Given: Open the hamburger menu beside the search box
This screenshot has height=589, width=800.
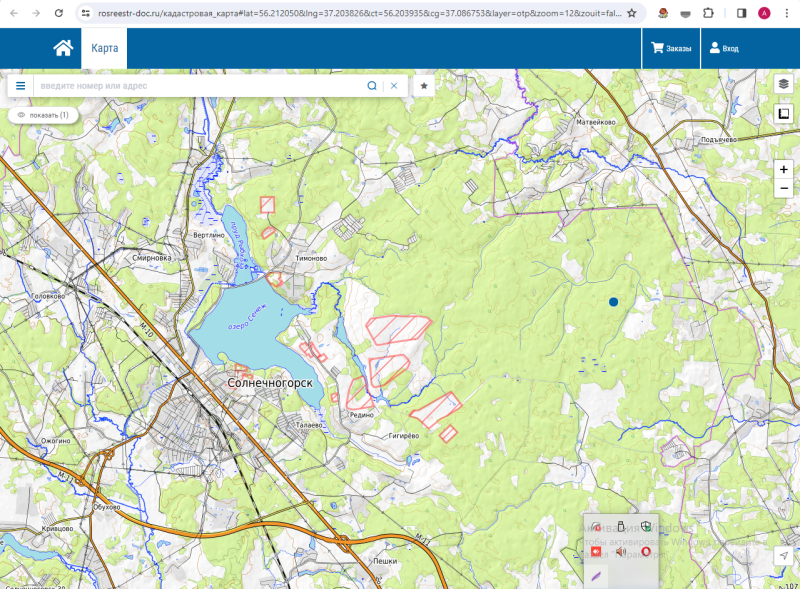Looking at the screenshot, I should coord(20,86).
